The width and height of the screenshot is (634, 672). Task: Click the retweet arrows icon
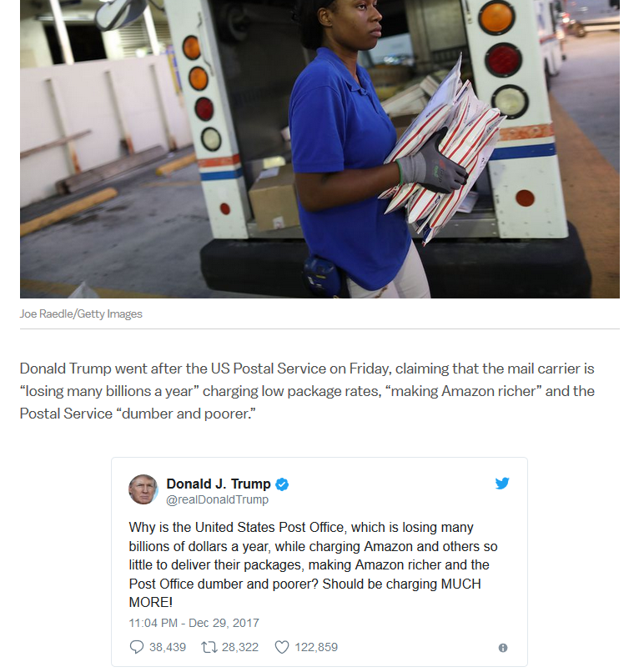point(209,647)
